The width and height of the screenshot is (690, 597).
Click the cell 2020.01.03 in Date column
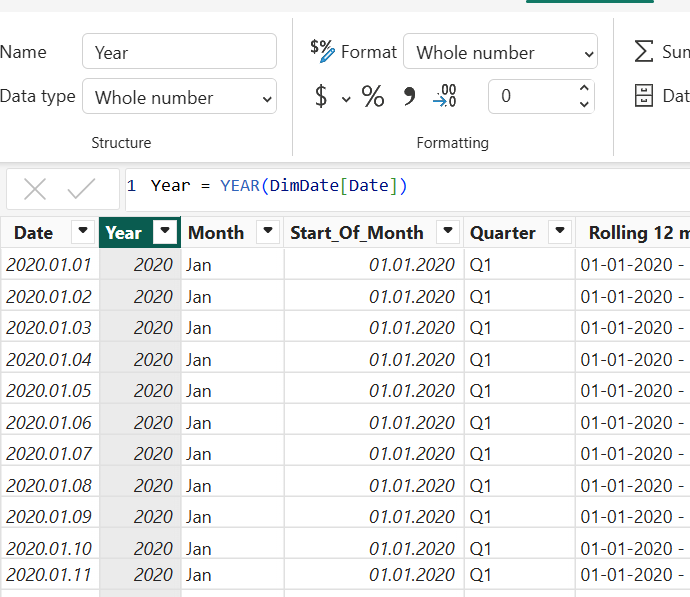click(x=49, y=327)
